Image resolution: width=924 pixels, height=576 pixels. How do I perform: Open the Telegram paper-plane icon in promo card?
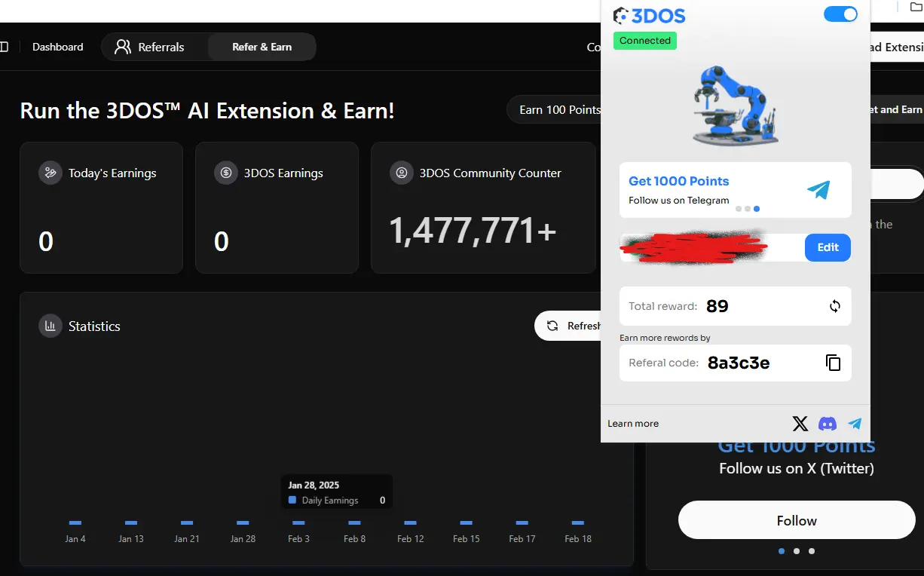818,189
